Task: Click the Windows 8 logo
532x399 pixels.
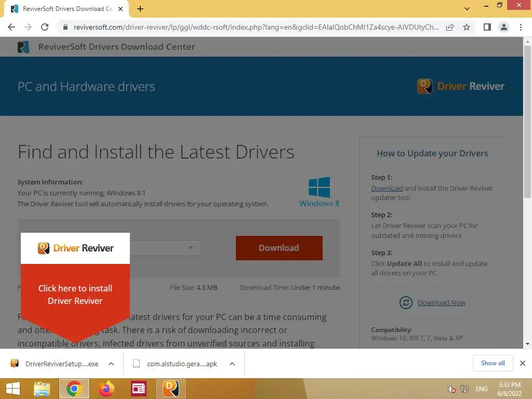Action: coord(319,192)
